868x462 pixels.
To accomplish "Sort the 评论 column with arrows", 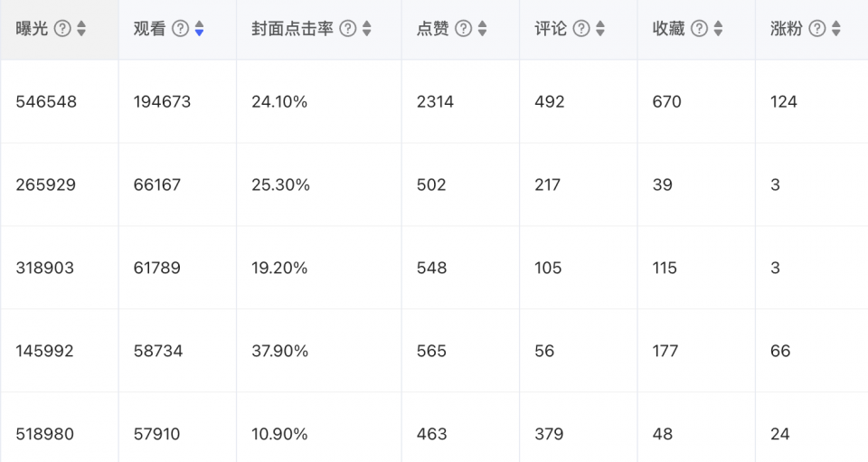I will coord(600,29).
